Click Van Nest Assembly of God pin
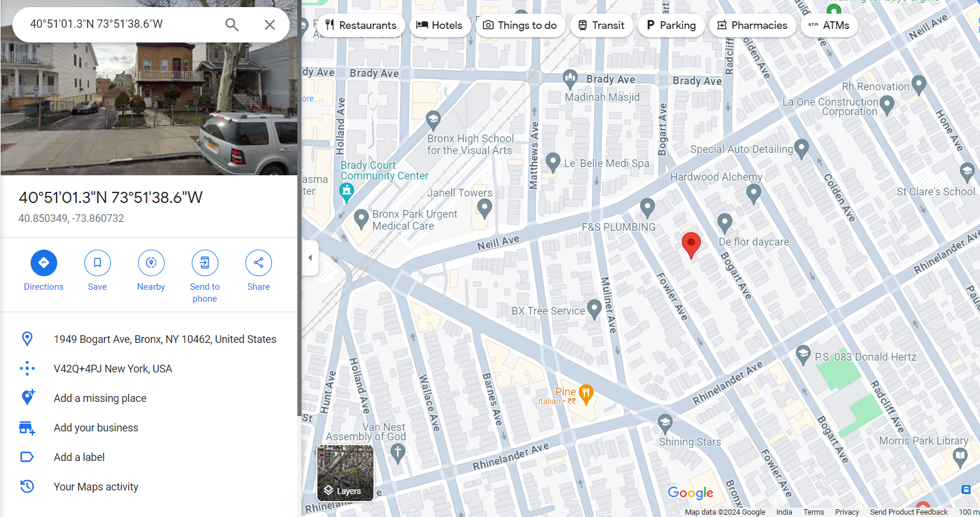 coord(398,453)
